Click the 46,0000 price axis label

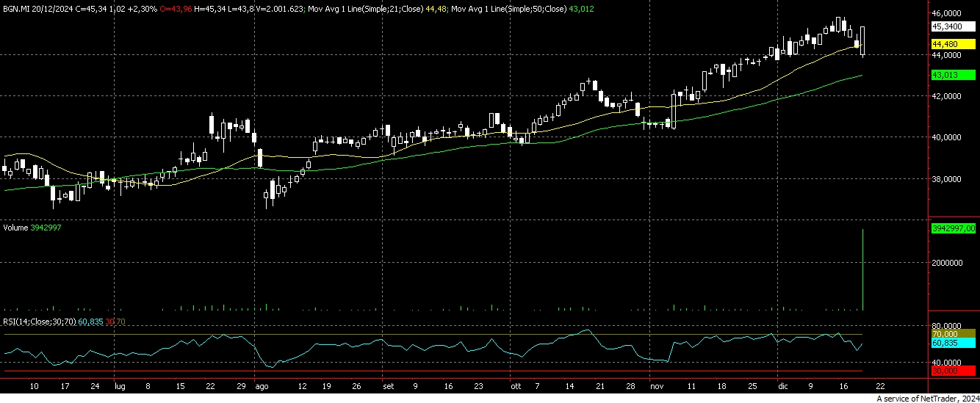(947, 13)
